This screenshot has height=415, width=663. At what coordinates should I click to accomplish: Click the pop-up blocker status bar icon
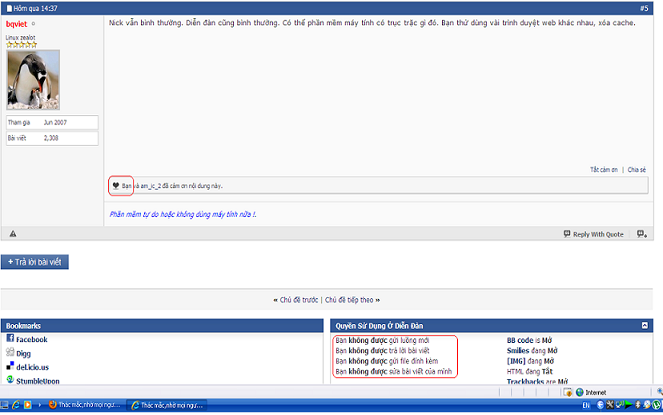click(x=568, y=393)
